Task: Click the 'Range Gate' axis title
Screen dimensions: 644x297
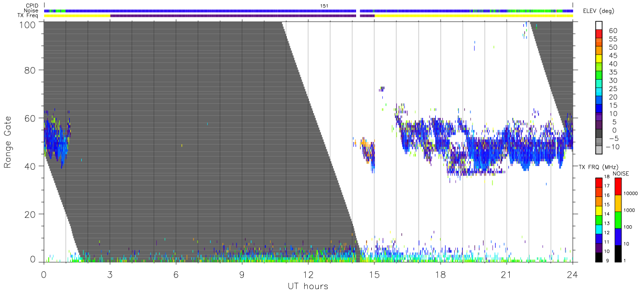Action: coord(8,142)
